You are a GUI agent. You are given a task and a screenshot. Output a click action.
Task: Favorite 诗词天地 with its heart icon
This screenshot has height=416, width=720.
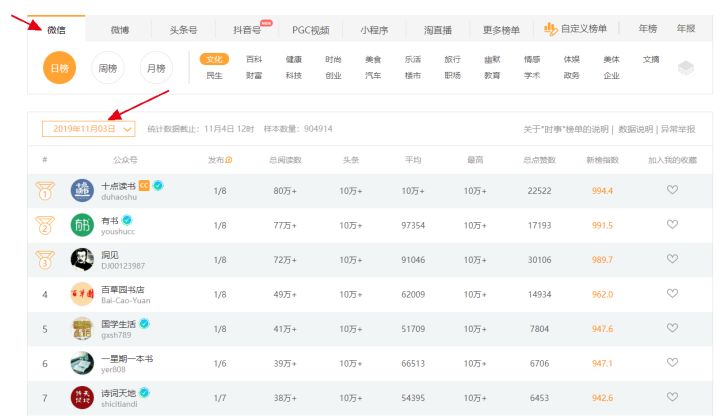pyautogui.click(x=672, y=397)
